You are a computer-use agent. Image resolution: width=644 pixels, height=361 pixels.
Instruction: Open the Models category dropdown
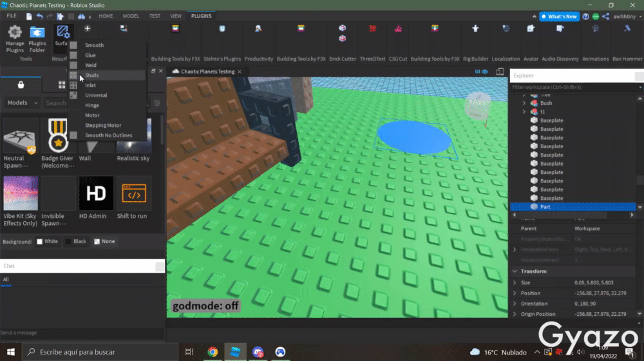click(x=22, y=102)
